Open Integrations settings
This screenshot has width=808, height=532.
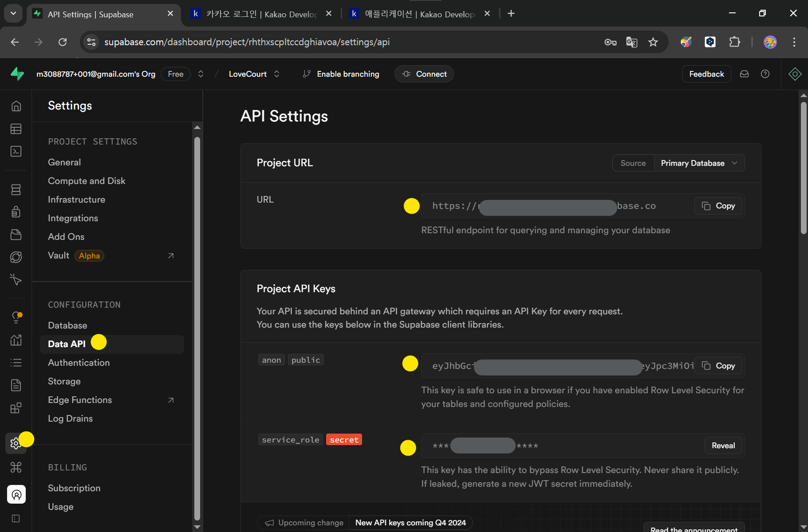click(x=73, y=218)
